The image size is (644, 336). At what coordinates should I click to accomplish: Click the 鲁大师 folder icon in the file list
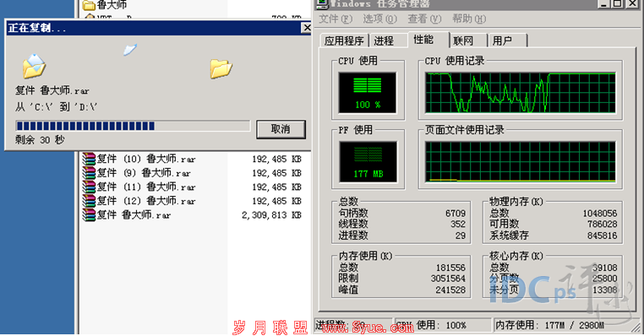pyautogui.click(x=89, y=5)
